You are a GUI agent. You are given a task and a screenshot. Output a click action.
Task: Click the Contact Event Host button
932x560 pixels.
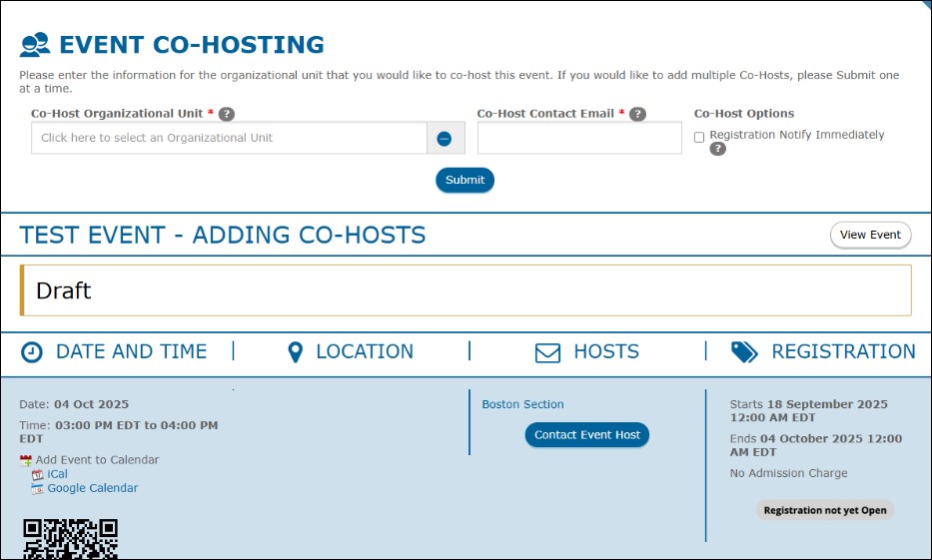tap(587, 435)
